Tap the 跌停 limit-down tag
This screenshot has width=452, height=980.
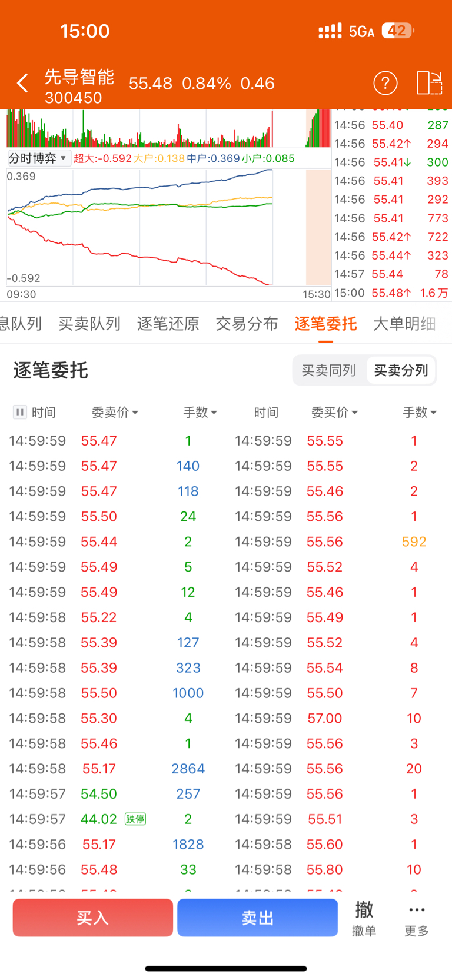point(135,819)
